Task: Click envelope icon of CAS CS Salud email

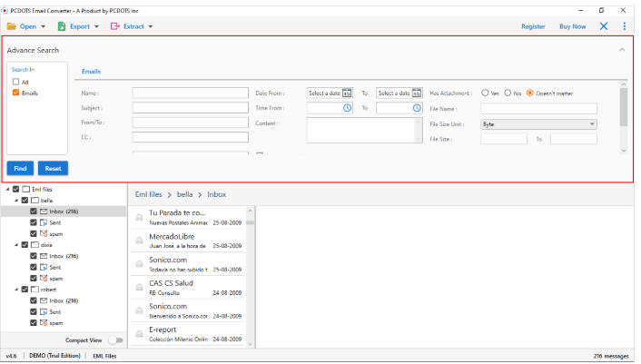Action: coord(140,287)
